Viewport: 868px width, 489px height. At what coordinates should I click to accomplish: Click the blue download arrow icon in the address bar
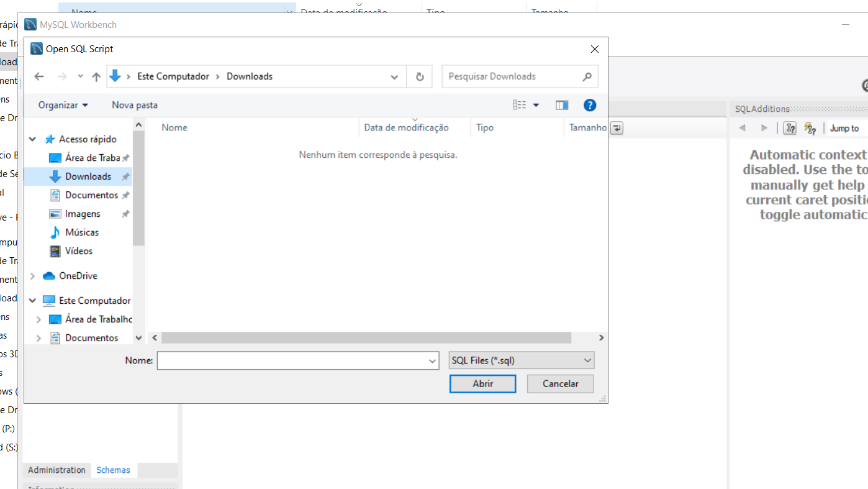click(x=115, y=76)
